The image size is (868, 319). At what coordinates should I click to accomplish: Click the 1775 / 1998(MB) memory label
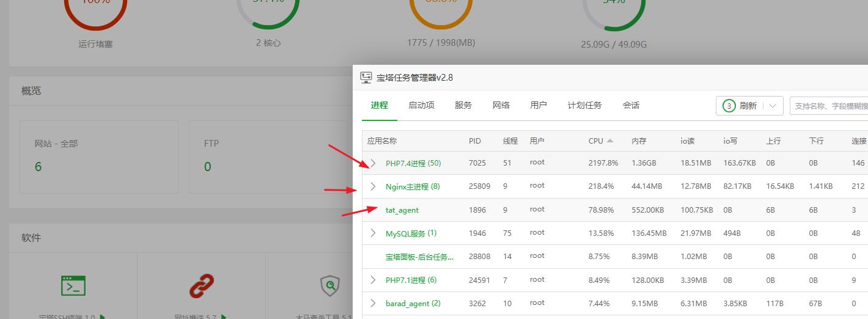tap(441, 43)
